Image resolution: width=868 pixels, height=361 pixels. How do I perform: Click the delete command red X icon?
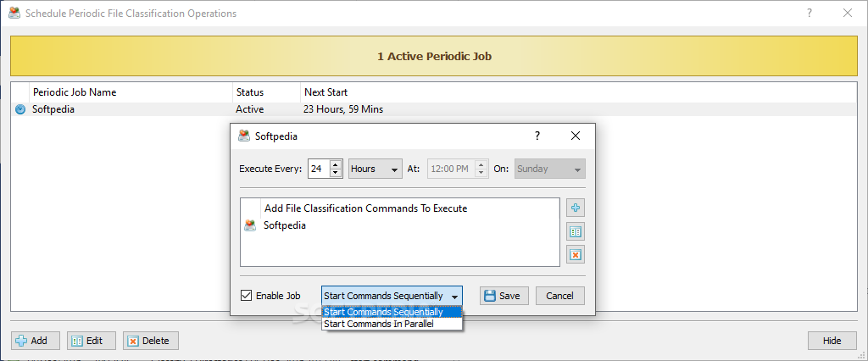click(576, 255)
